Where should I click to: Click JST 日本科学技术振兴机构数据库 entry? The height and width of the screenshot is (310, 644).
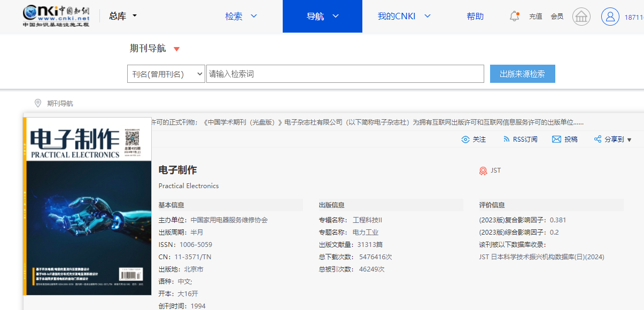pyautogui.click(x=542, y=257)
